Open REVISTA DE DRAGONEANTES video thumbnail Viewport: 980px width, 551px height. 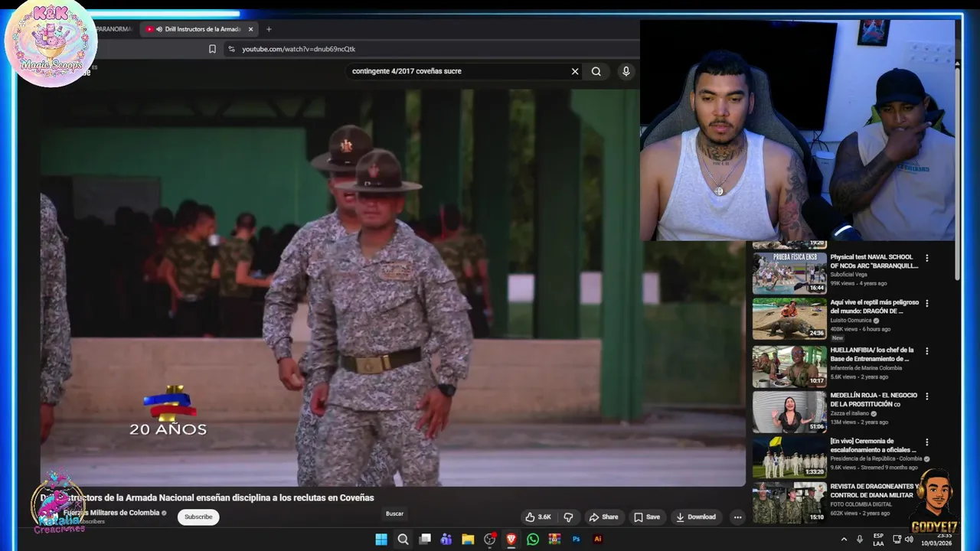click(x=789, y=503)
